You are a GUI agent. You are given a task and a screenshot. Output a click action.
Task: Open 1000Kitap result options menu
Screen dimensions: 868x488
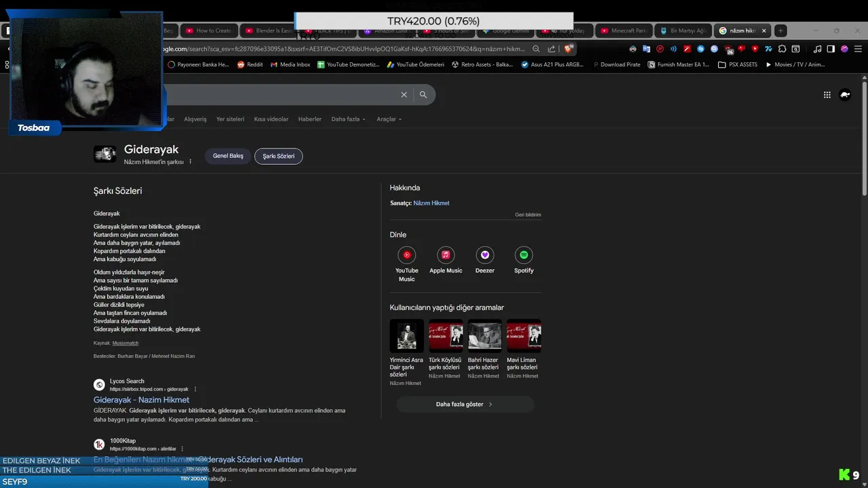182,449
